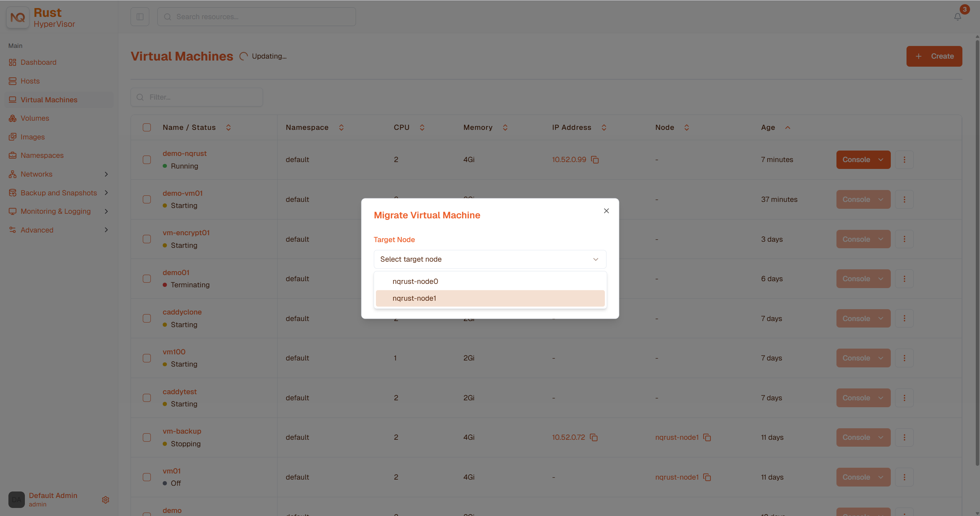Sort by IP Address column

pos(604,128)
